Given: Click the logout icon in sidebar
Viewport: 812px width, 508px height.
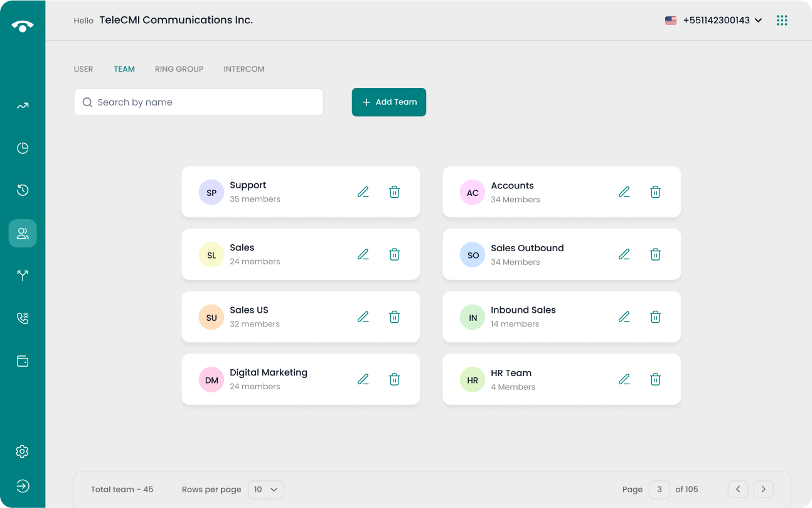Looking at the screenshot, I should (23, 486).
